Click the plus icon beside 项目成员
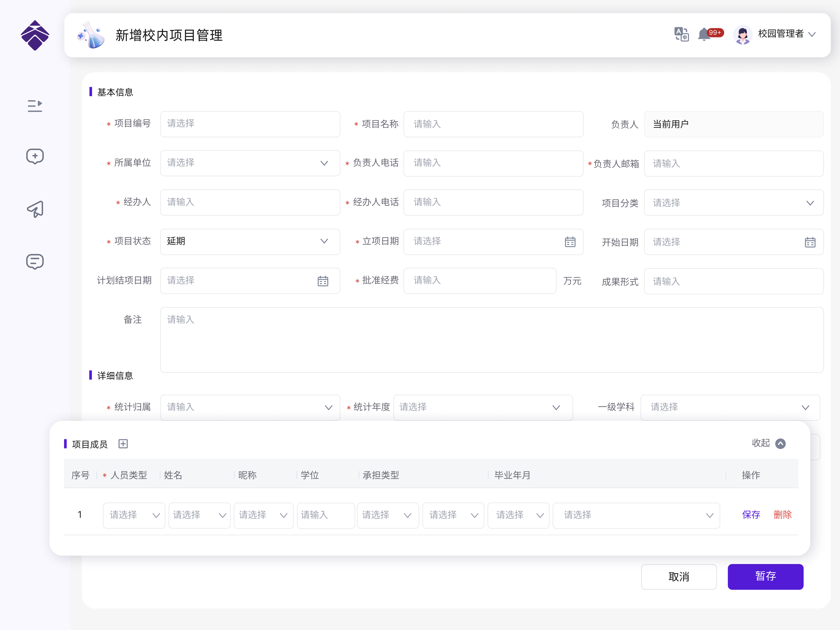840x630 pixels. pos(123,444)
